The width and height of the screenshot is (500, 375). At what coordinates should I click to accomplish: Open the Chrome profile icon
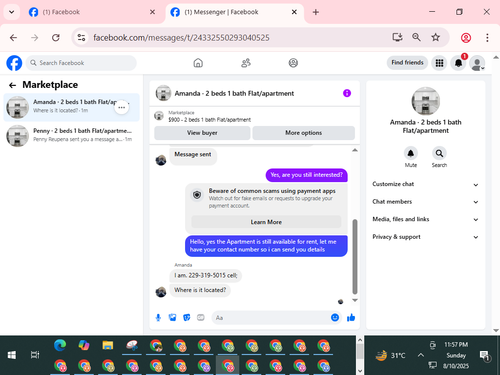[466, 38]
